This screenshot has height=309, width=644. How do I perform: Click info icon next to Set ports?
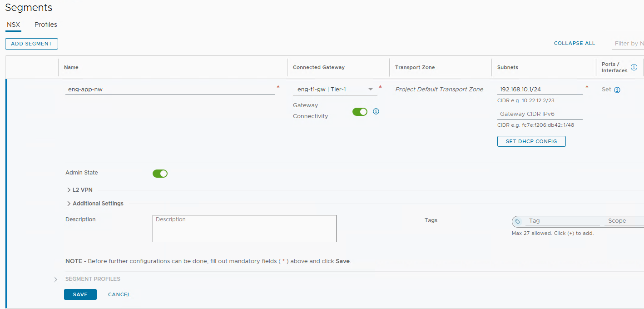click(x=617, y=90)
